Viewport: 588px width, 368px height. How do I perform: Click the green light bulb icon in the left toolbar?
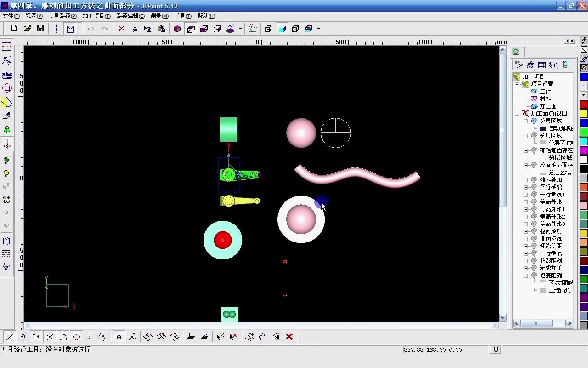click(6, 161)
